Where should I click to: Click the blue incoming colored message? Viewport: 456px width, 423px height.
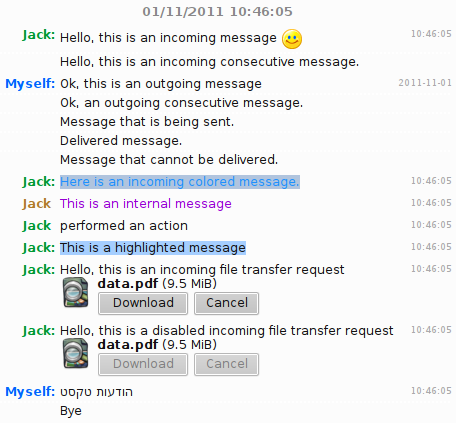pyautogui.click(x=180, y=182)
